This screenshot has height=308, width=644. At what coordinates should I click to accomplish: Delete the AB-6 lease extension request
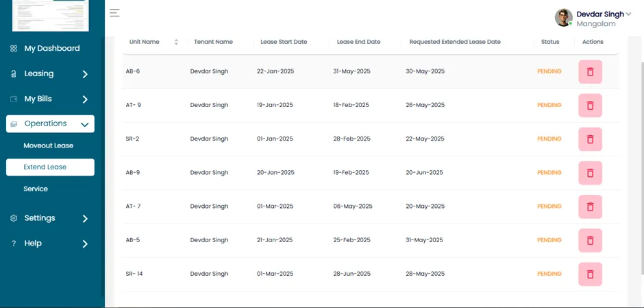coord(590,72)
